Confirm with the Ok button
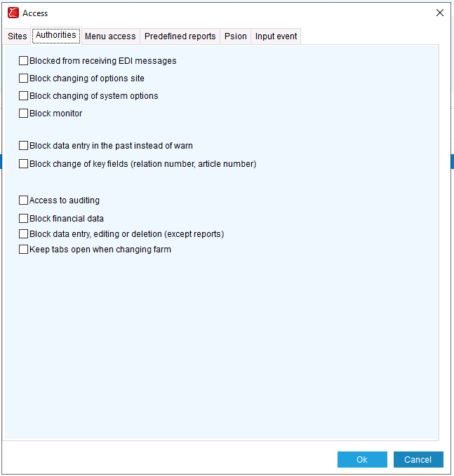 [x=362, y=460]
